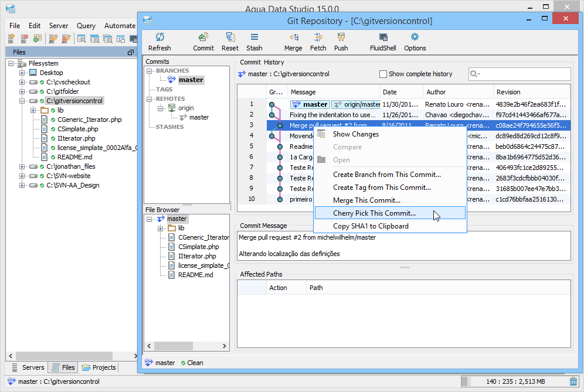Click the connect server plug icon
Image resolution: width=584 pixels, height=392 pixels.
coord(53,38)
